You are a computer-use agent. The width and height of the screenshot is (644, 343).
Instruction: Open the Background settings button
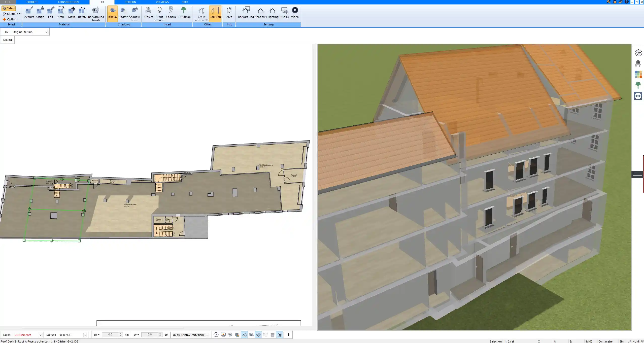(x=246, y=13)
